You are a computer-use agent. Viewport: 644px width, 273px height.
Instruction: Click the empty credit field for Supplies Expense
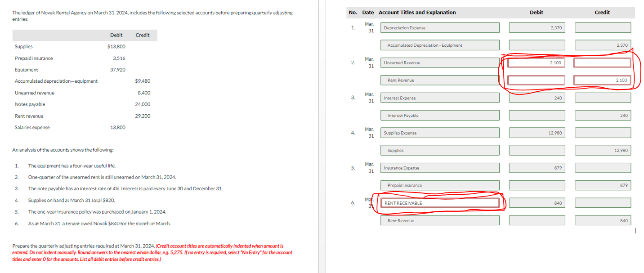pyautogui.click(x=603, y=133)
